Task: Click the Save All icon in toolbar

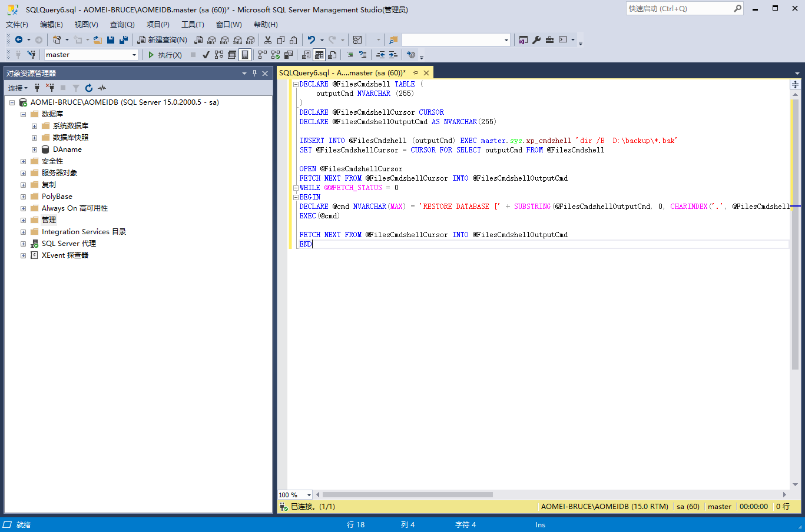Action: click(x=124, y=40)
